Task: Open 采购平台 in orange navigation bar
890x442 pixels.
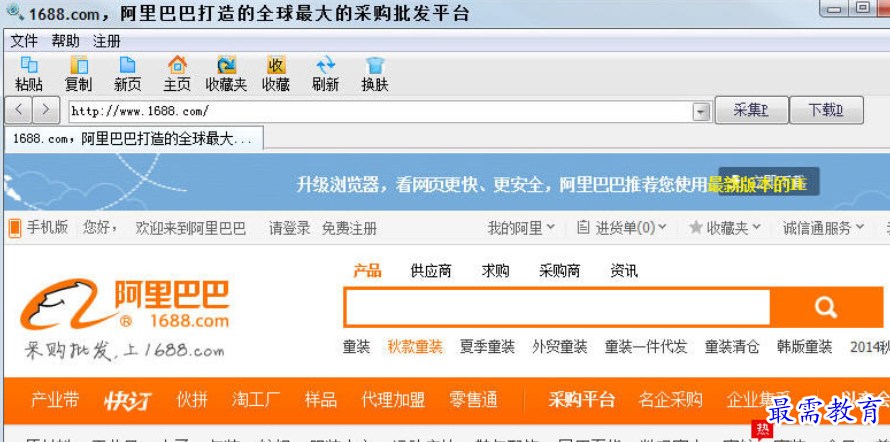Action: 582,400
